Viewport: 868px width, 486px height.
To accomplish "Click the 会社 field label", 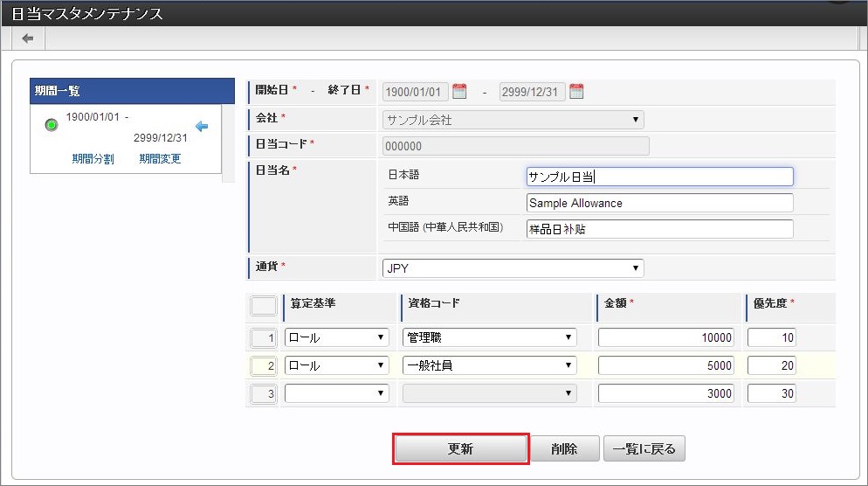I will 266,118.
